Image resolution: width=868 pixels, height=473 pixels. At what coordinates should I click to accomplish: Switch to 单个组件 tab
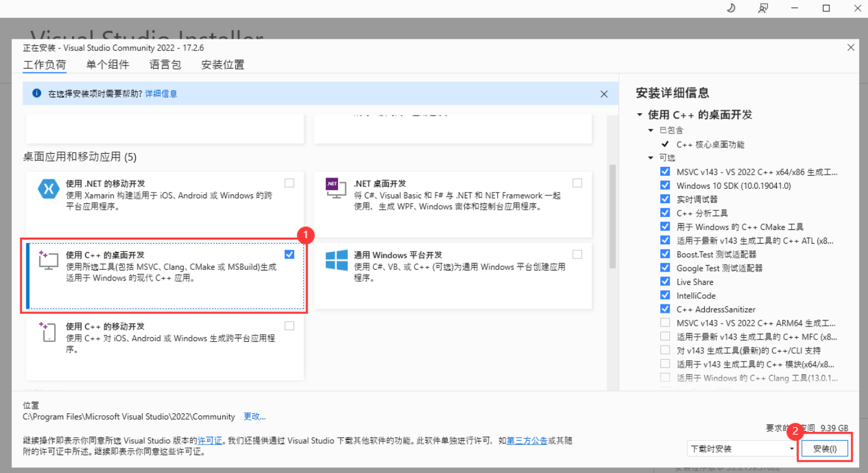(x=107, y=65)
